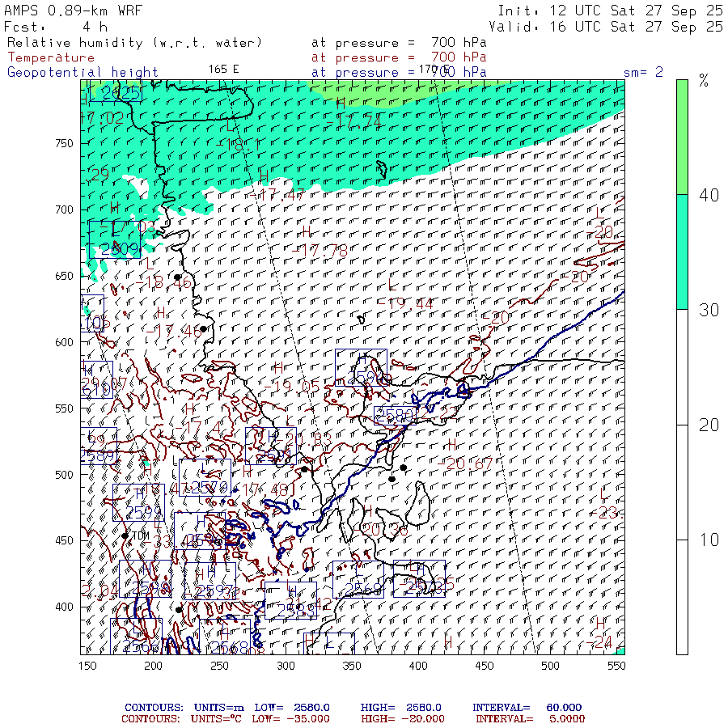Click the 165 E longitude label

coord(223,69)
